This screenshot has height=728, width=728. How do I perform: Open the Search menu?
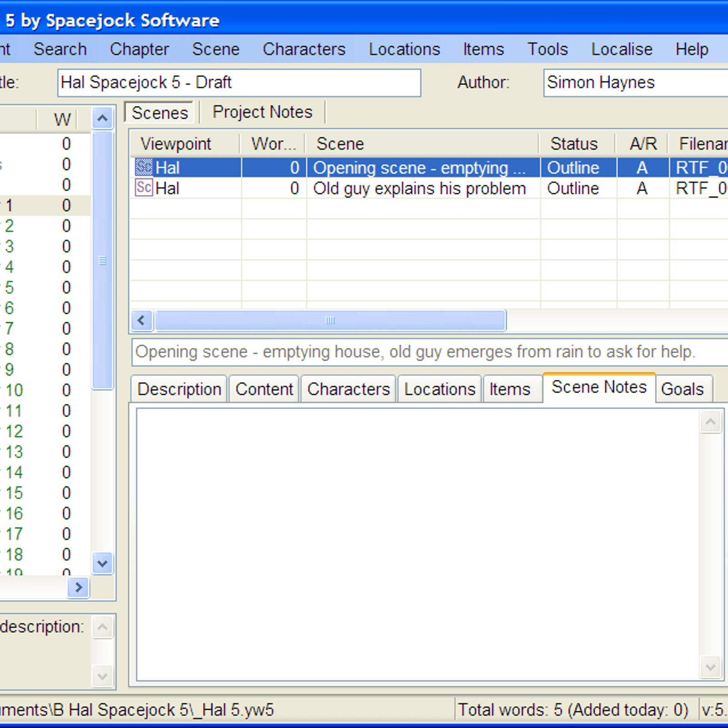[60, 49]
